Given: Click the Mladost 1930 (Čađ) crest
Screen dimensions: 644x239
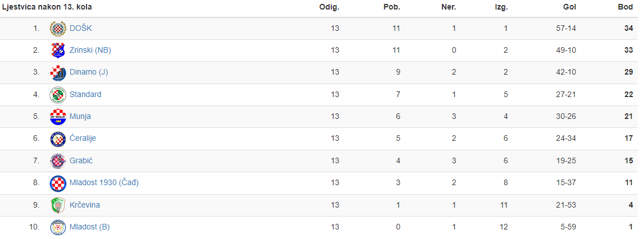Looking at the screenshot, I should 58,183.
